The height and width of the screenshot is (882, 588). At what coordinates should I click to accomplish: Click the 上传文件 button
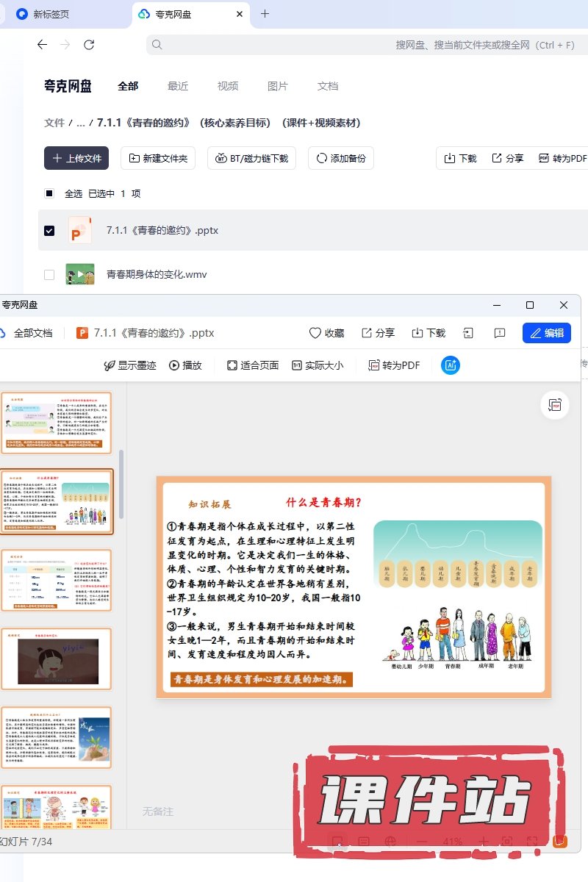(76, 158)
